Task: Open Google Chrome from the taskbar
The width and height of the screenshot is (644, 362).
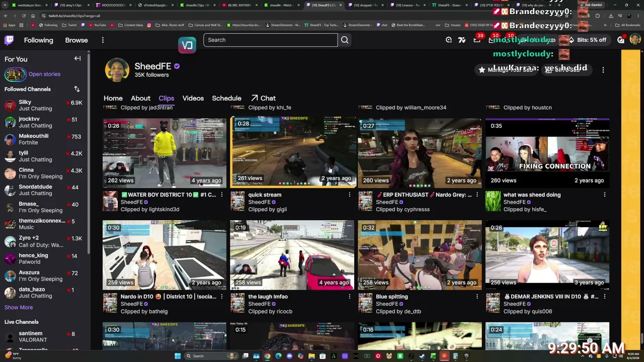Action: click(x=267, y=356)
